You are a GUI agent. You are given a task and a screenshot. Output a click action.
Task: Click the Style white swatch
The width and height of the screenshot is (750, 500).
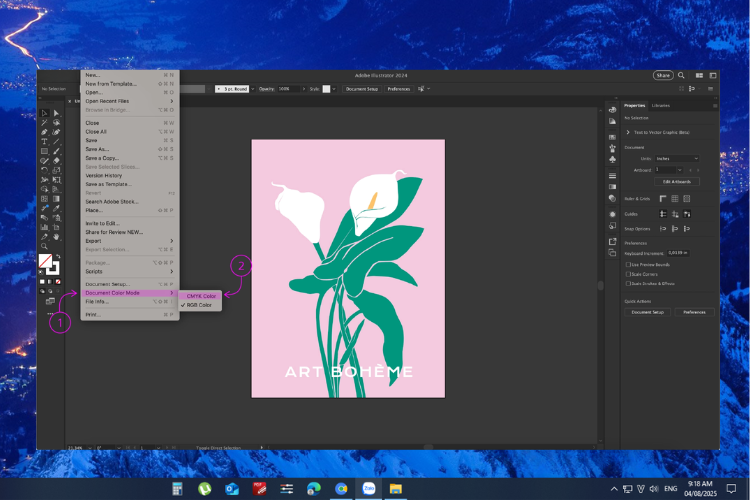click(x=326, y=89)
